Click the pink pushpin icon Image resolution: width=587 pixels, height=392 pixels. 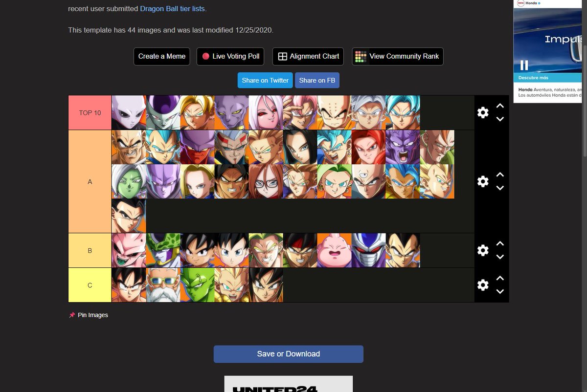pos(72,315)
